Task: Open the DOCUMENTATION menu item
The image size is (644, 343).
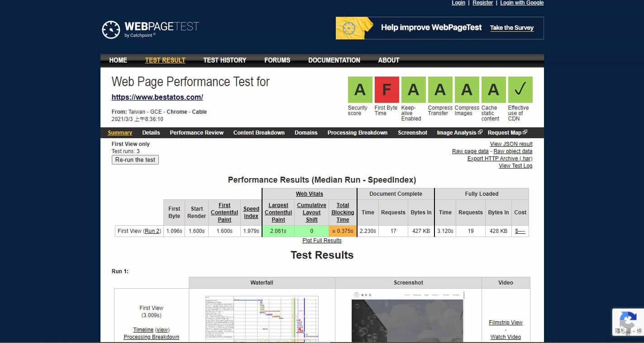Action: [x=334, y=60]
